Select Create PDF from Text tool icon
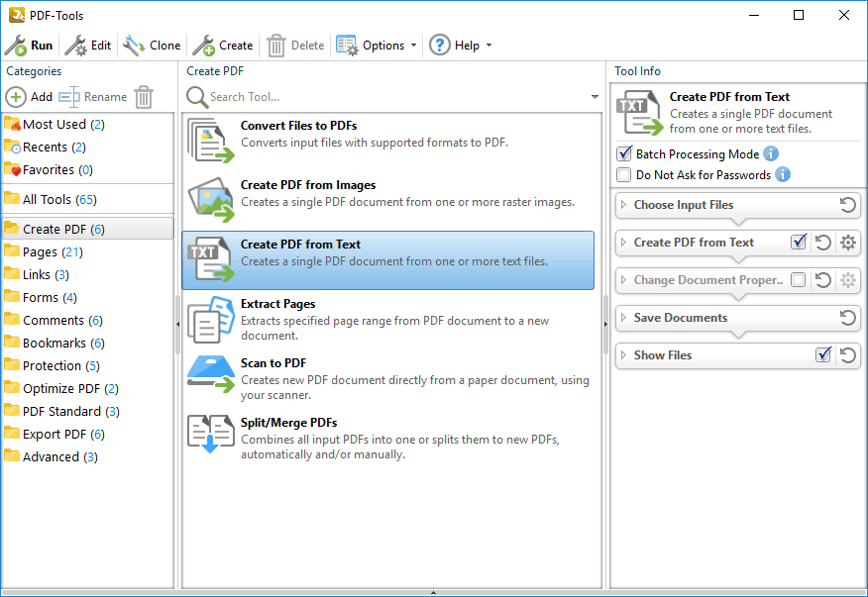Image resolution: width=868 pixels, height=597 pixels. coord(210,259)
